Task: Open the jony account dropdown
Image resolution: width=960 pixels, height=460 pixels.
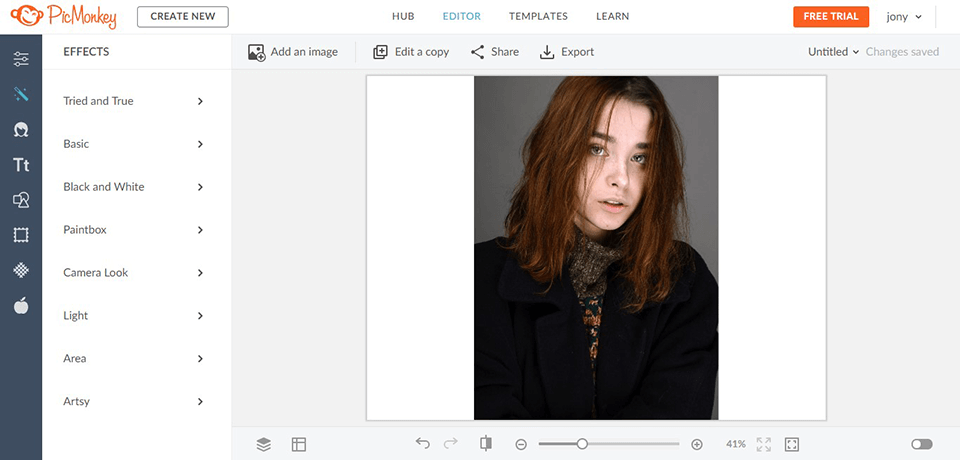Action: pos(904,17)
